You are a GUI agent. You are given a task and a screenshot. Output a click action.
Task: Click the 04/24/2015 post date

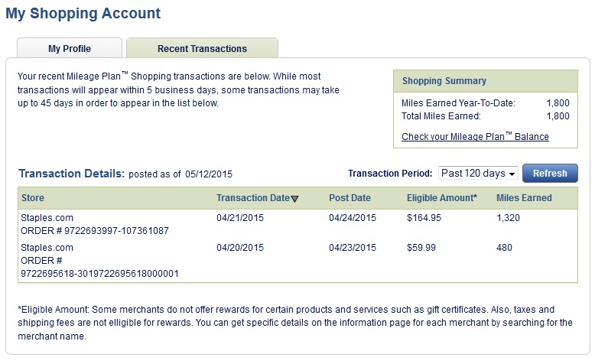point(353,218)
